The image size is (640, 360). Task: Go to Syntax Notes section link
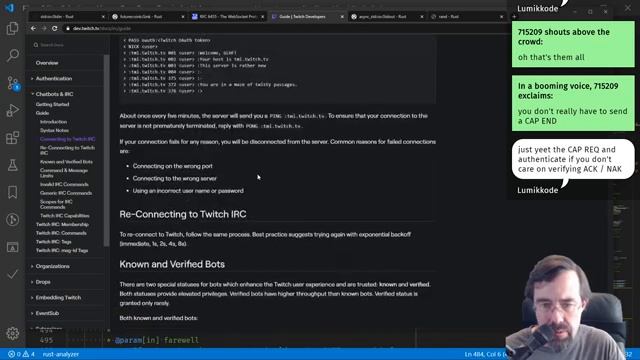click(54, 130)
